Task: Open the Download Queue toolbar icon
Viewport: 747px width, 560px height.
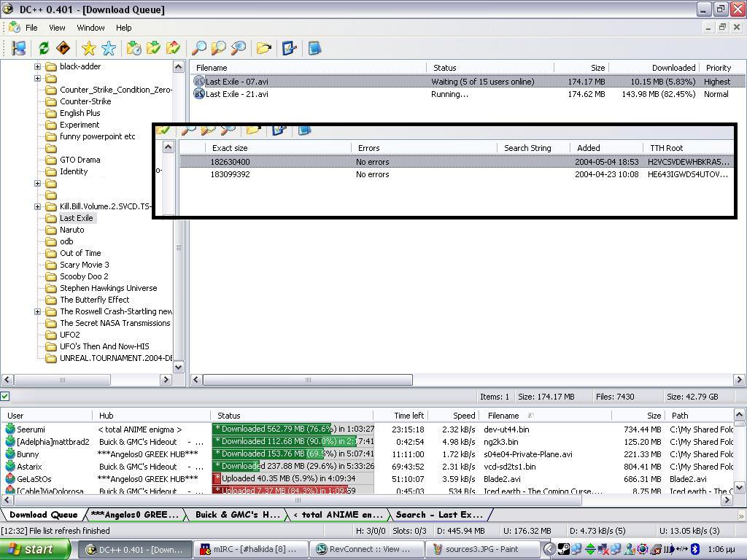Action: point(134,48)
